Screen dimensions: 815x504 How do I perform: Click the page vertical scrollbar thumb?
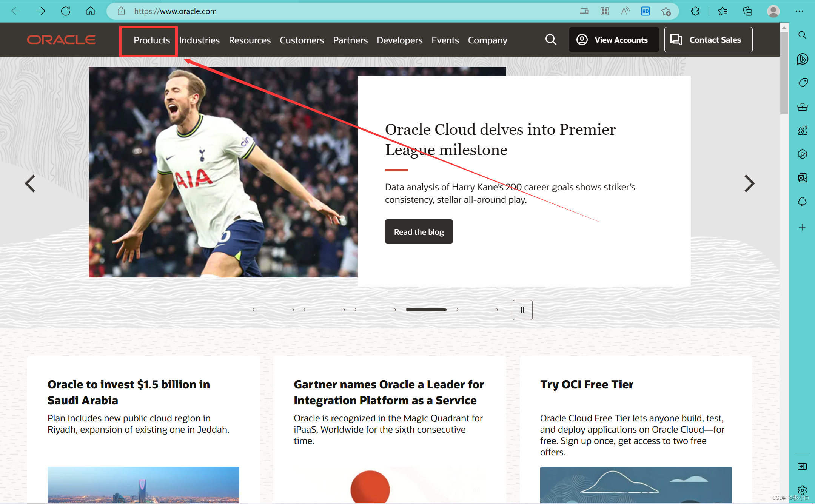784,73
